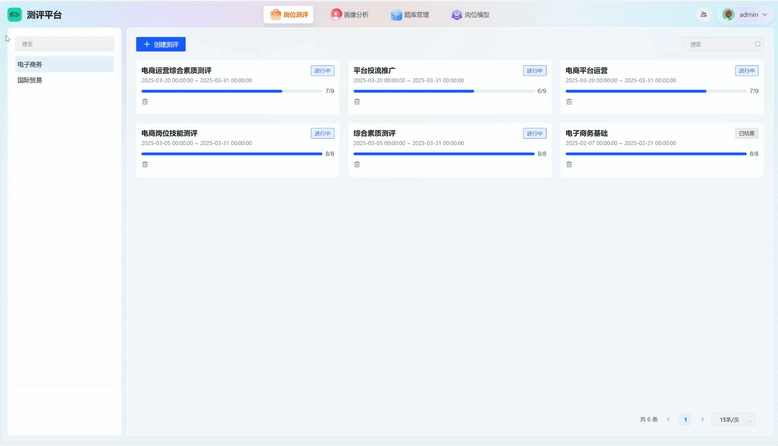Go to next page using right arrow

703,420
